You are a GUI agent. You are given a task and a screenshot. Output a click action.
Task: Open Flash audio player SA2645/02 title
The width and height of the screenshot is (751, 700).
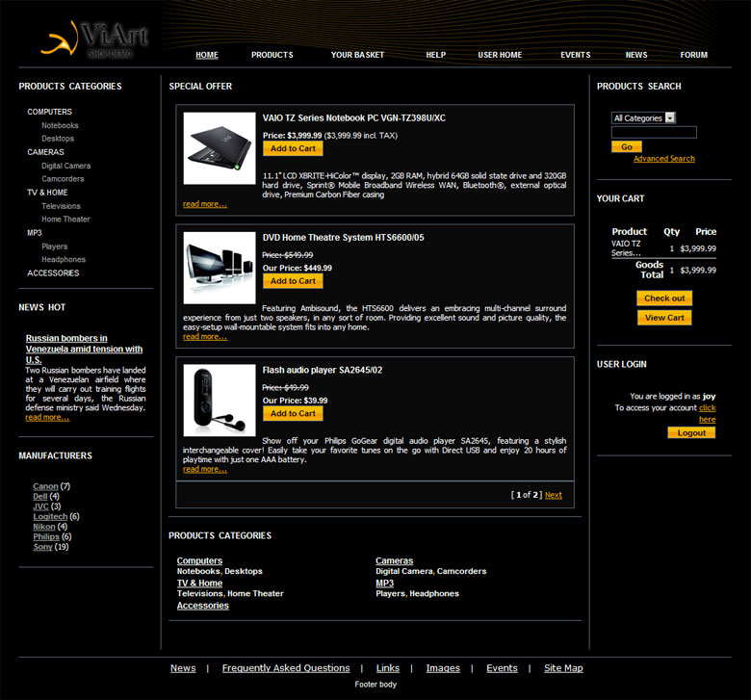pos(323,370)
